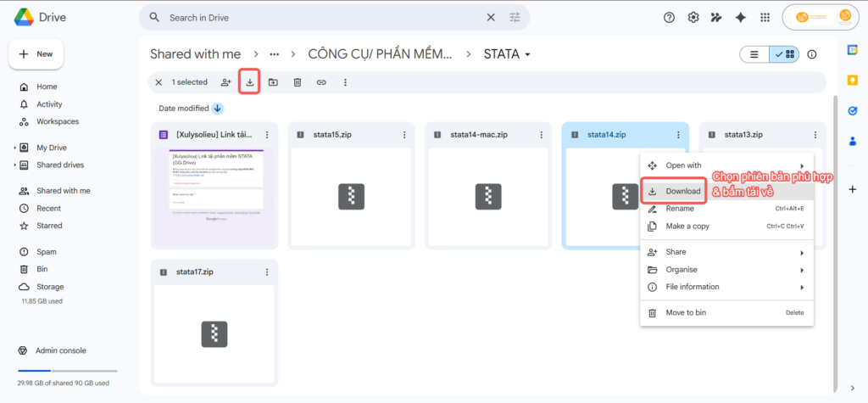
Task: Show details using the info icon
Action: [812, 54]
